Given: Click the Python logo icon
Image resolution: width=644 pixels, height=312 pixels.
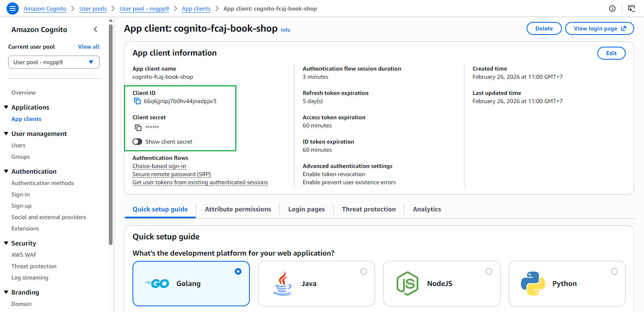Looking at the screenshot, I should (x=533, y=284).
